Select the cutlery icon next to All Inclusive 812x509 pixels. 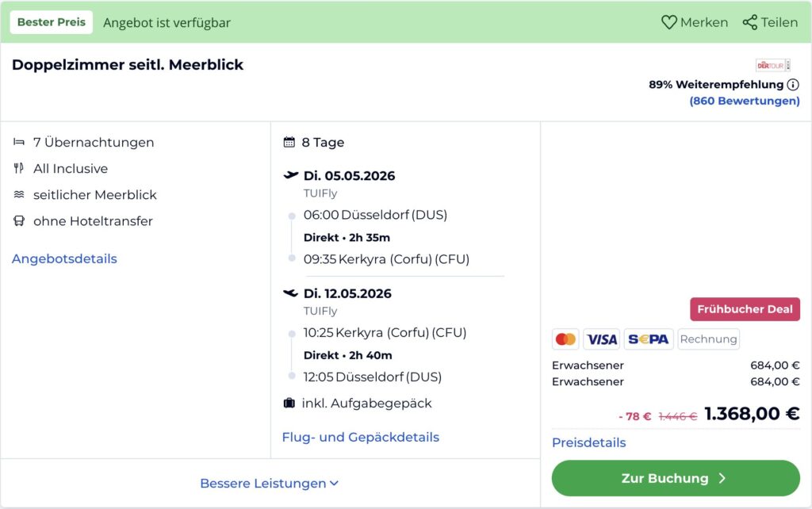(x=19, y=168)
